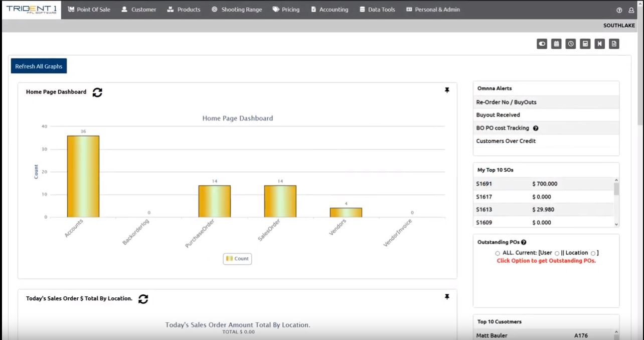Click the skip-to-first arrow icon

pyautogui.click(x=599, y=44)
